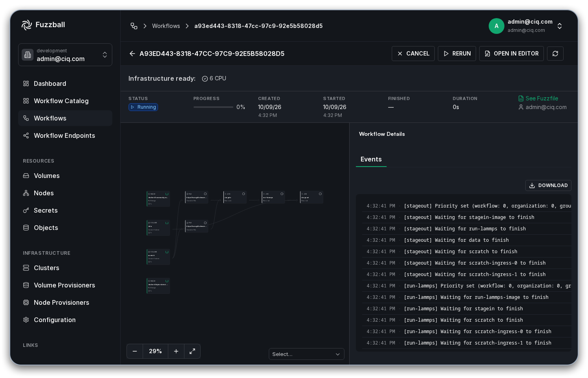Image resolution: width=588 pixels, height=378 pixels.
Task: Open the Nodes page
Action: 65,193
